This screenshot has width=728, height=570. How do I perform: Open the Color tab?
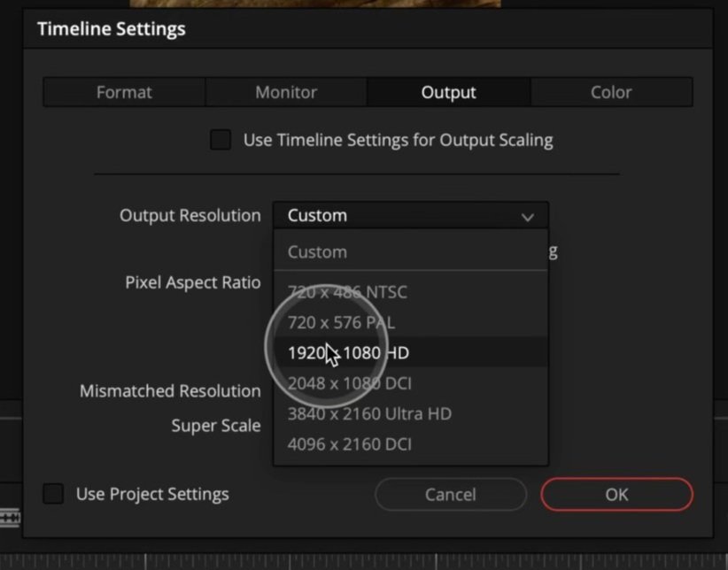[611, 91]
